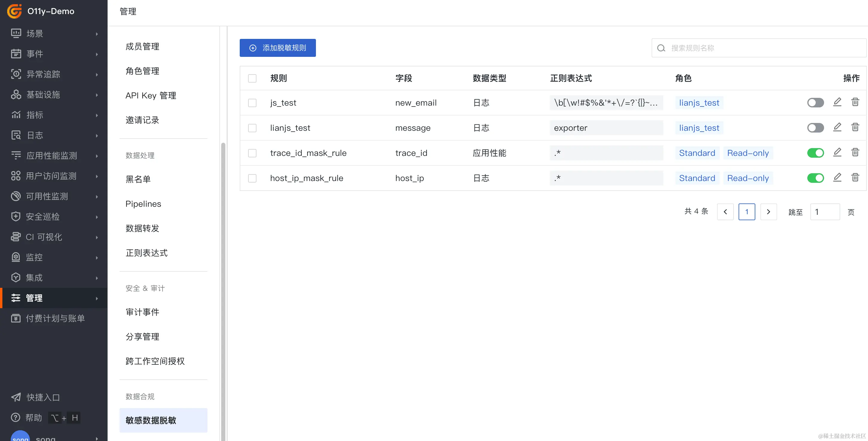Click the 添加脱敏规则 button
Viewport: 868px width, 441px height.
click(x=277, y=48)
